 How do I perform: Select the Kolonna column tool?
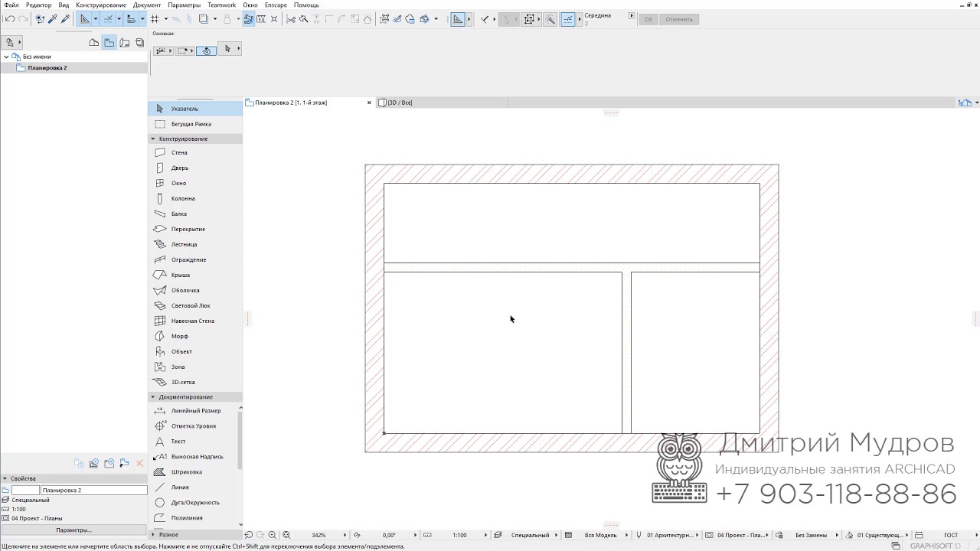(195, 198)
